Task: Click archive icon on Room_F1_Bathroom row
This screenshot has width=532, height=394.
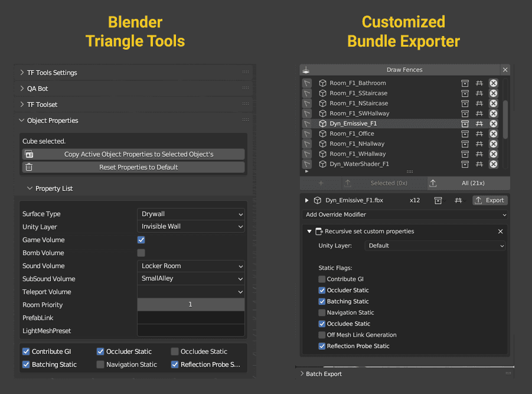Action: tap(465, 83)
